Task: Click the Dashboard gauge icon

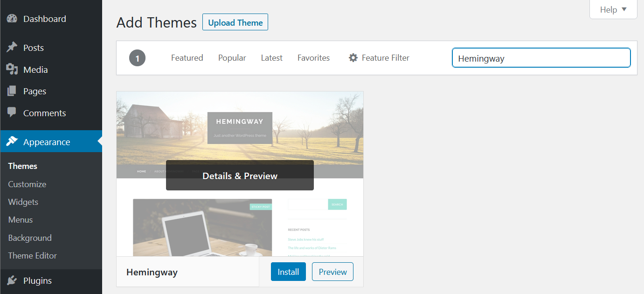Action: pos(12,19)
